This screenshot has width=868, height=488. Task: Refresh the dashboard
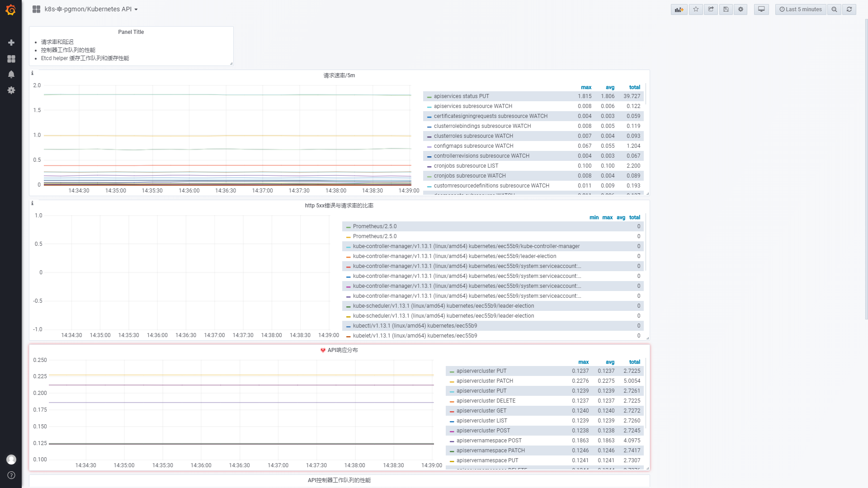(849, 9)
